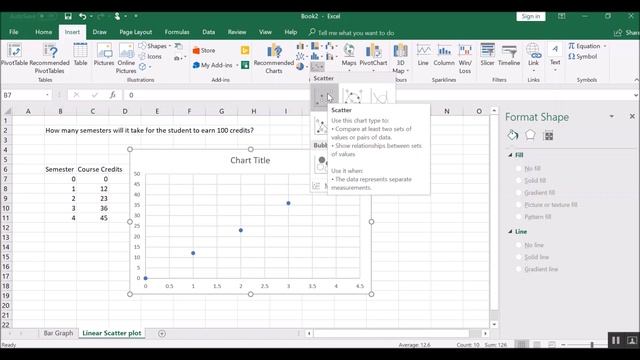Insert a Slicer filter

487,55
